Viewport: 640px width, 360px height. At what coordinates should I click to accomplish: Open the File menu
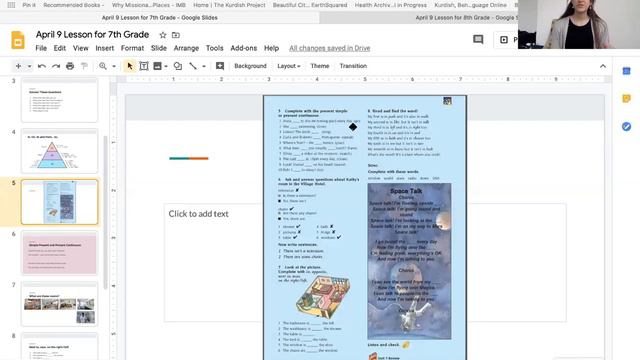point(41,48)
